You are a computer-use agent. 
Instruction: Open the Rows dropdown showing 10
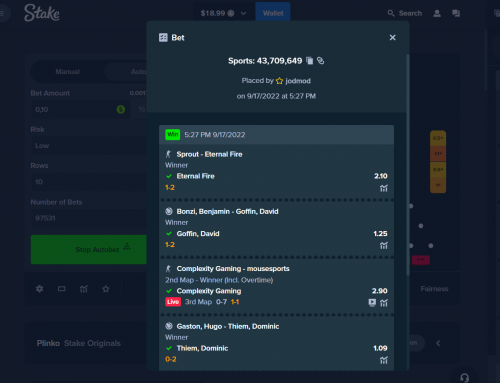(89, 182)
